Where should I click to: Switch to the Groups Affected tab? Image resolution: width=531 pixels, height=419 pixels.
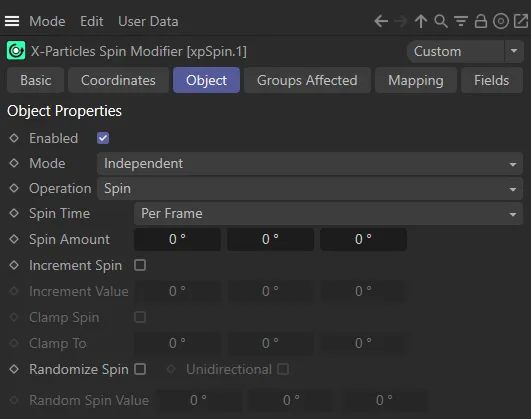(307, 80)
